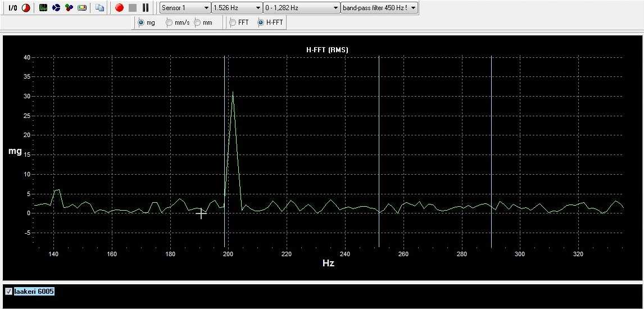Select the mg unit radio button
The height and width of the screenshot is (309, 644).
[141, 23]
